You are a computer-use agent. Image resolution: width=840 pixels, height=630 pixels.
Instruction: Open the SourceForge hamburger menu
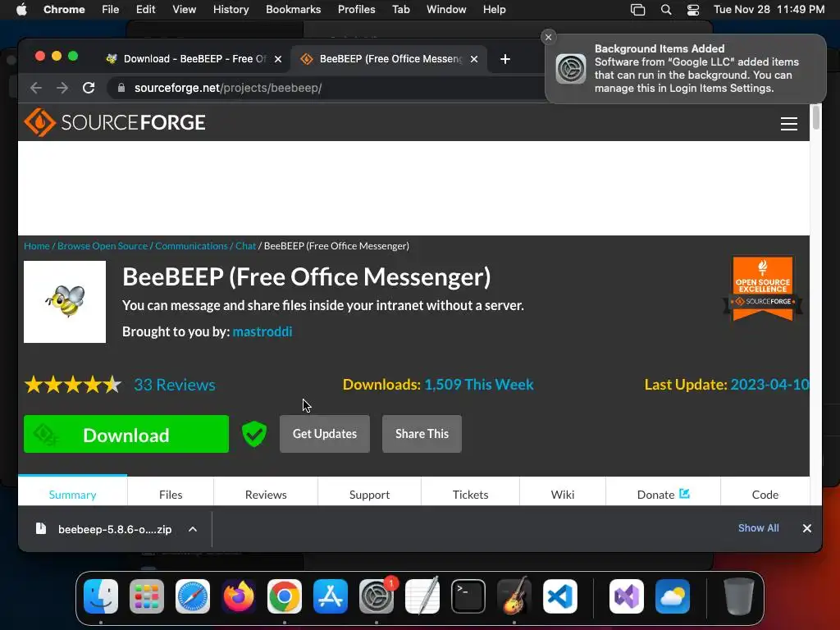pos(788,124)
